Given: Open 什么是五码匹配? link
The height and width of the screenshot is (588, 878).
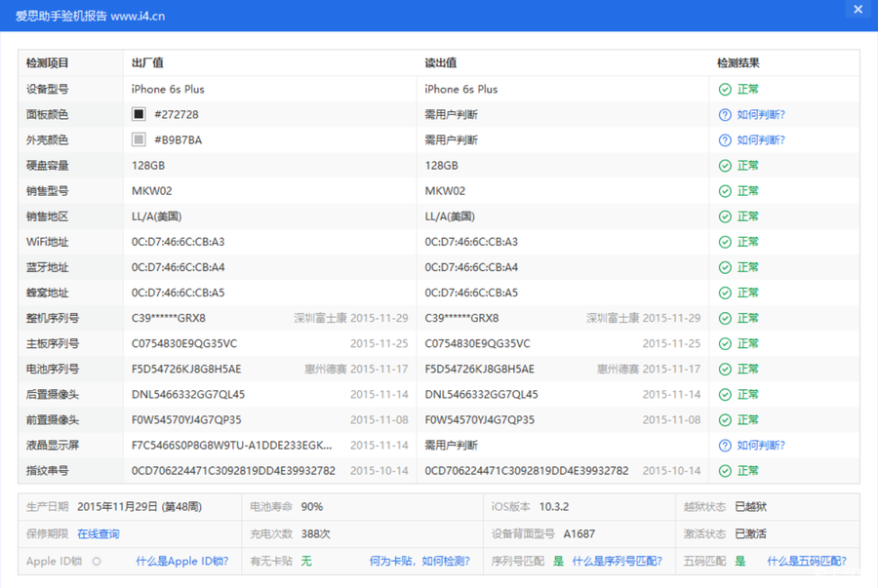Looking at the screenshot, I should pos(807,561).
